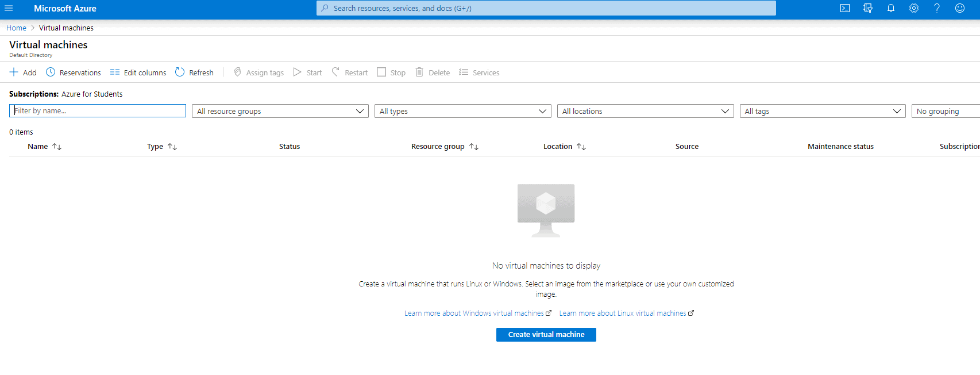Click the Assign tags label

pos(265,72)
